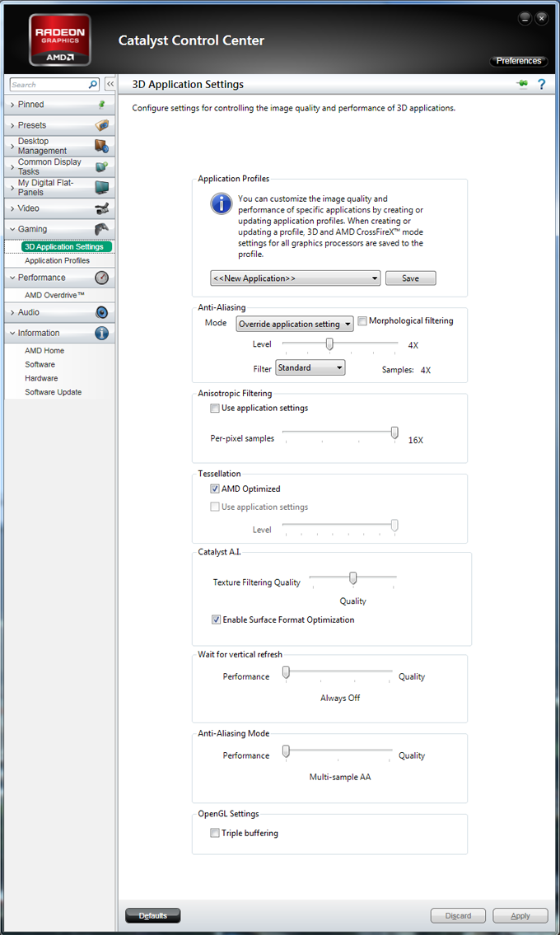The width and height of the screenshot is (560, 935).
Task: Click the Audio speaker icon
Action: click(102, 312)
